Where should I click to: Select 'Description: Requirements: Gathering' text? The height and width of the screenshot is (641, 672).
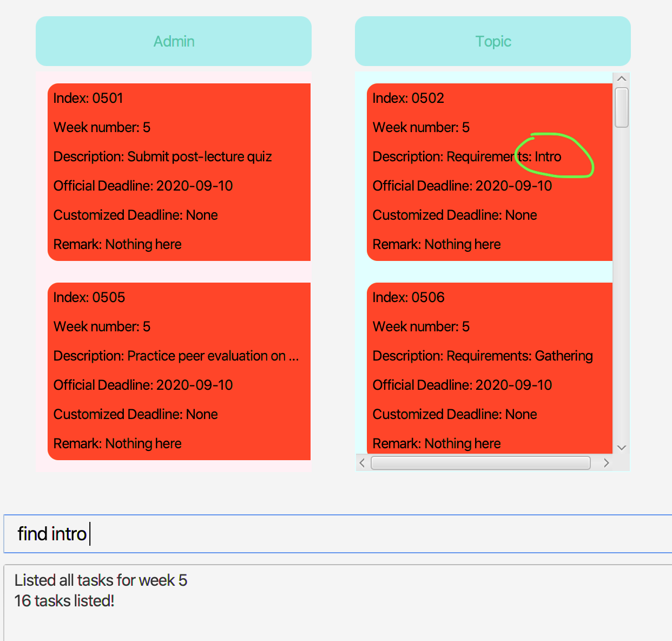[x=483, y=356]
